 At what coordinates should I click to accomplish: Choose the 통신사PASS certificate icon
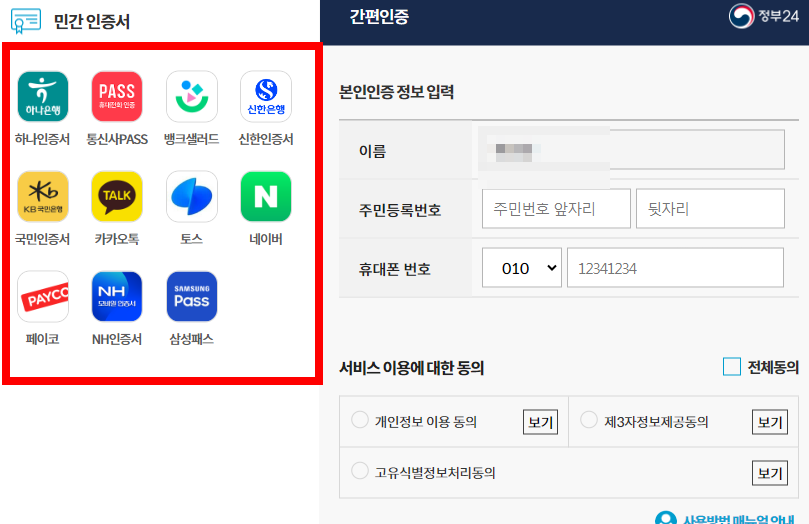117,96
